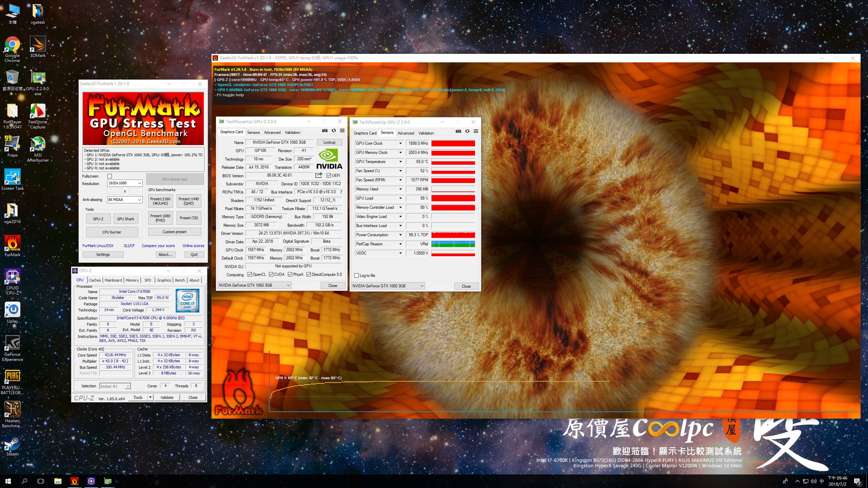The height and width of the screenshot is (488, 868).
Task: Open the 3DMark desktop shortcut
Action: pos(38,47)
